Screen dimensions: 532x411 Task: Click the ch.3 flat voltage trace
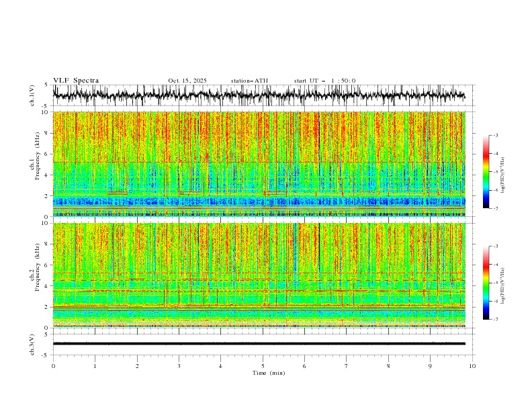pyautogui.click(x=259, y=344)
